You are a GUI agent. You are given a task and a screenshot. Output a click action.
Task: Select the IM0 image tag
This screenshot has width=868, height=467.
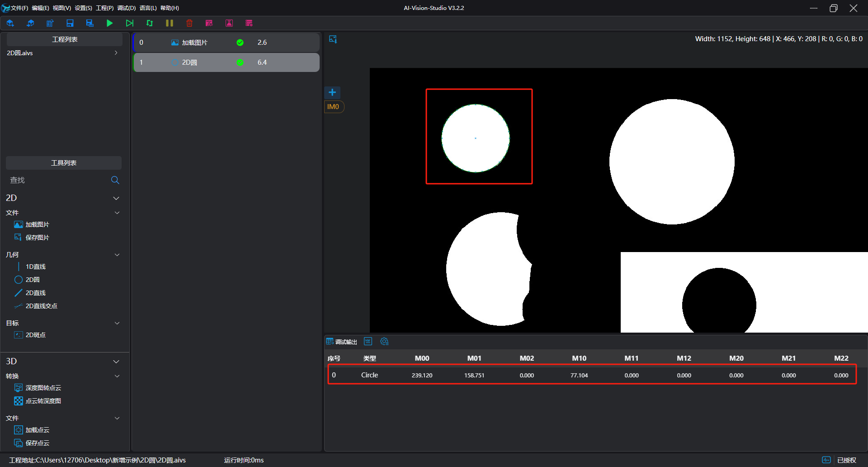(x=333, y=107)
